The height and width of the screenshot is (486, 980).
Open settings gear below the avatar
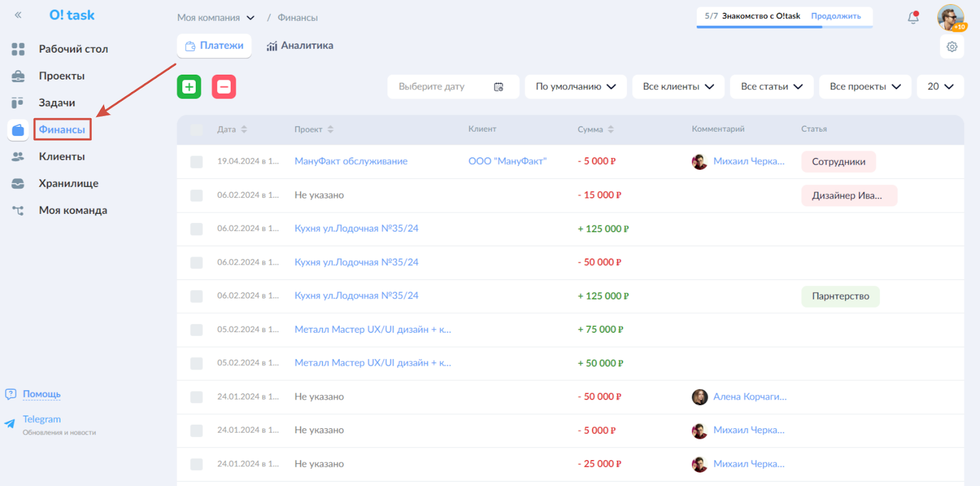[x=952, y=47]
